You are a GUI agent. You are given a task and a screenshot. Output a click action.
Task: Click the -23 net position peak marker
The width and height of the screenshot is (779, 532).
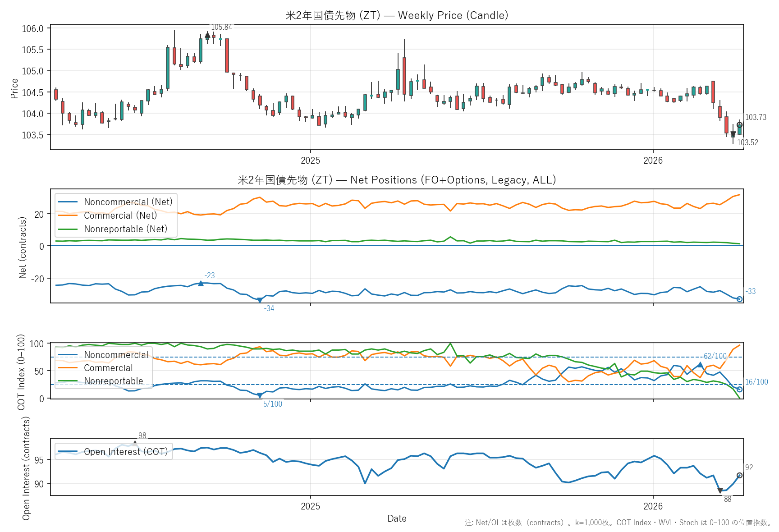click(201, 283)
